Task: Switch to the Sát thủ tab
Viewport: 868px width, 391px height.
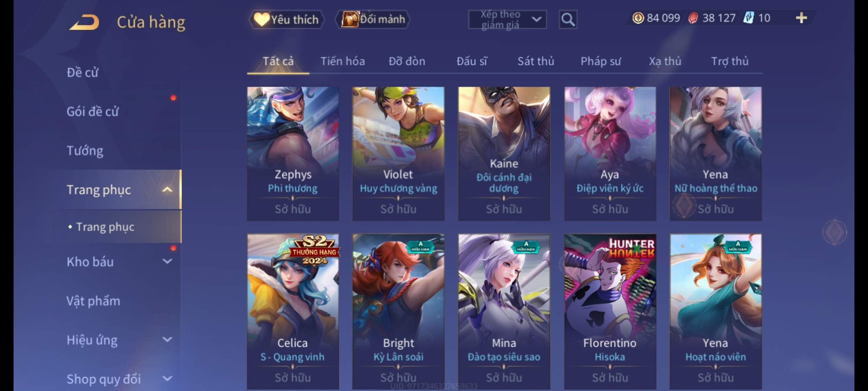Action: point(536,61)
